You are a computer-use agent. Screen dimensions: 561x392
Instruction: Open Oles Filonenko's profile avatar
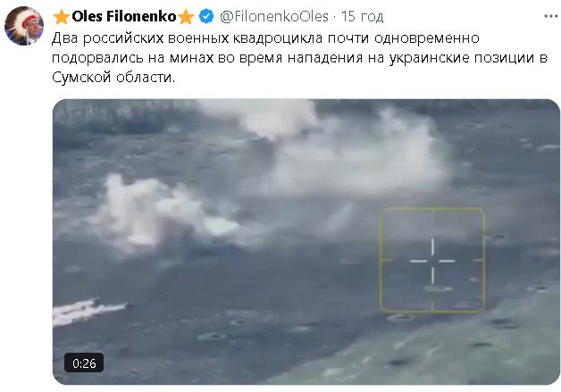point(24,26)
